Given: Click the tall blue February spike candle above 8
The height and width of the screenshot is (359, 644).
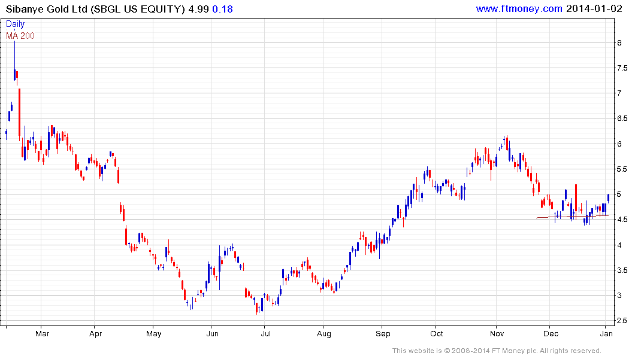Looking at the screenshot, I should 15,60.
